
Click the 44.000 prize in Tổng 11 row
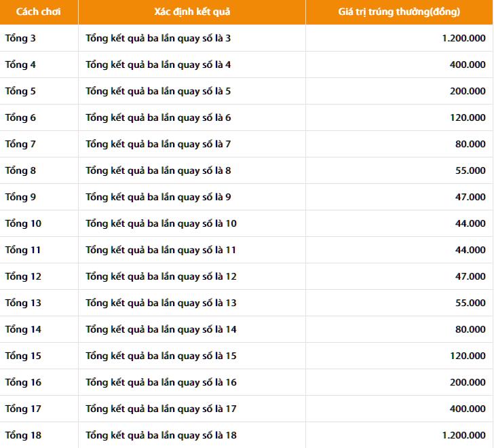470,250
